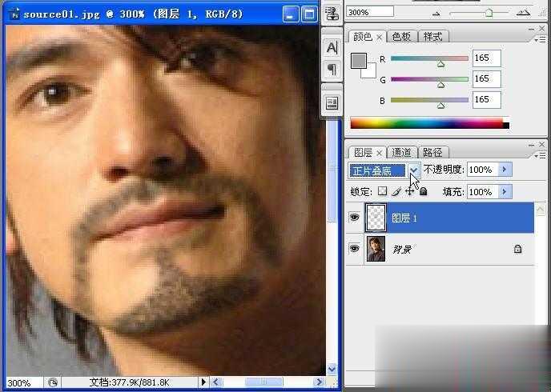Toggle lock transparent pixels checkerboard icon
Viewport: 551px width, 392px height.
click(x=382, y=191)
